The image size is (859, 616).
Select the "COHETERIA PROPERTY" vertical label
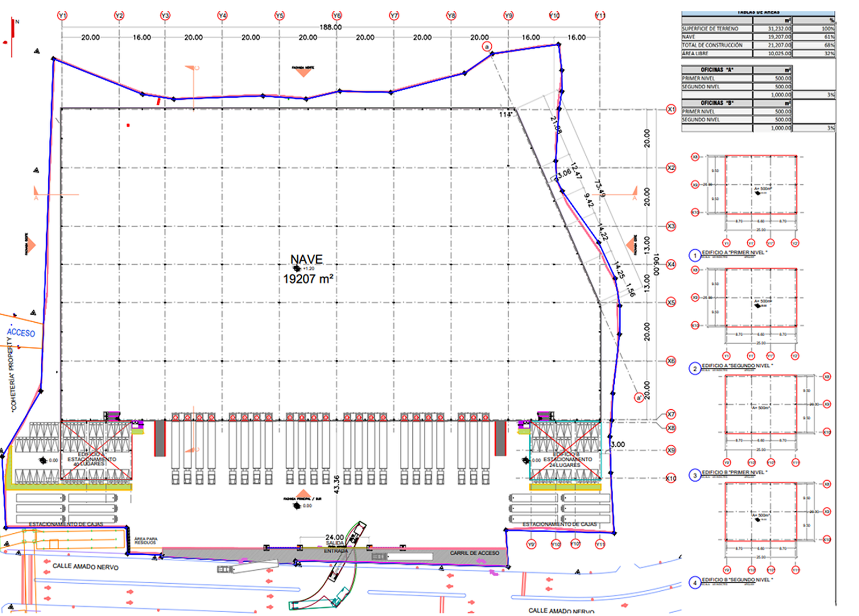point(12,375)
